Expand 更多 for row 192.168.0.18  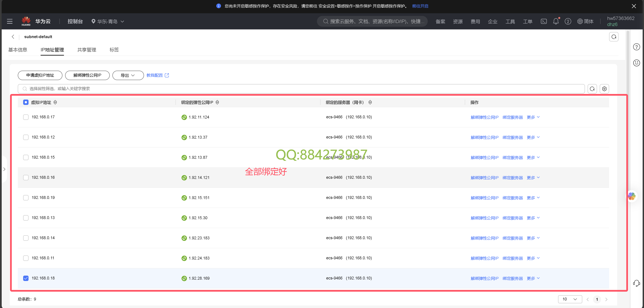(x=533, y=278)
